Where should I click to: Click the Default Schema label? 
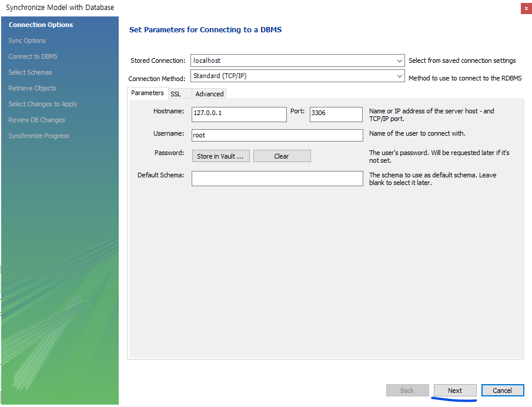pos(160,175)
